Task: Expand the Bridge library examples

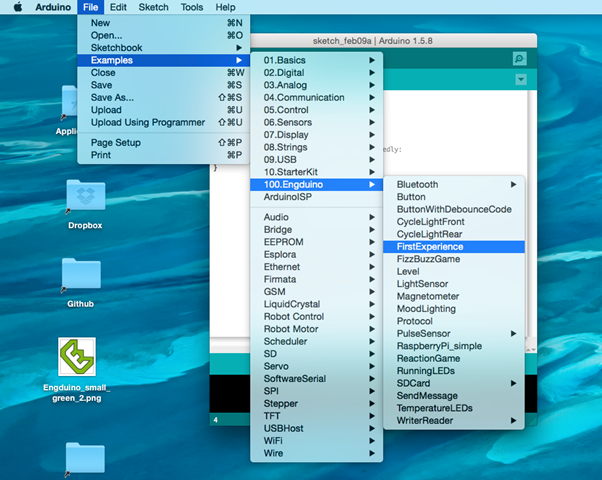Action: tap(316, 230)
